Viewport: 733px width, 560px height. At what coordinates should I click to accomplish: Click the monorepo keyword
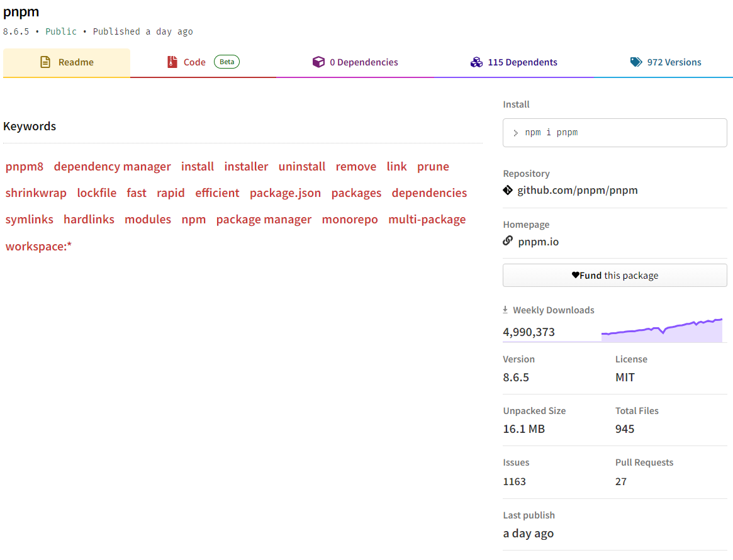(x=350, y=220)
